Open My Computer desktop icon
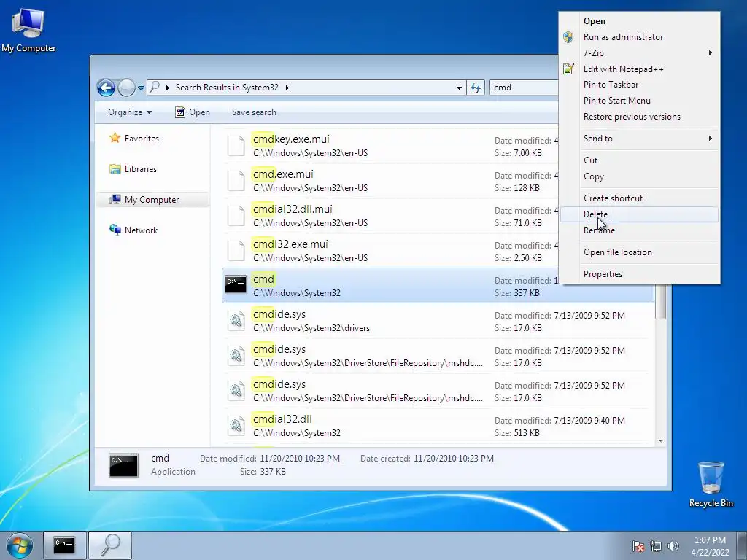This screenshot has height=560, width=747. click(28, 31)
